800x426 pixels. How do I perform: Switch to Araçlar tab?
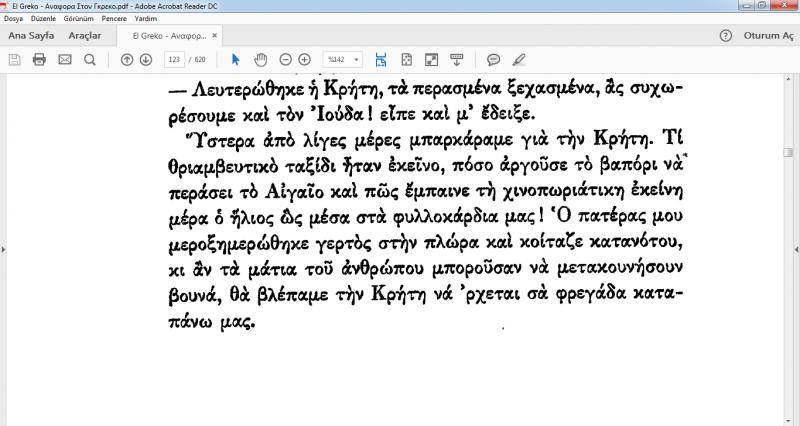pos(85,36)
